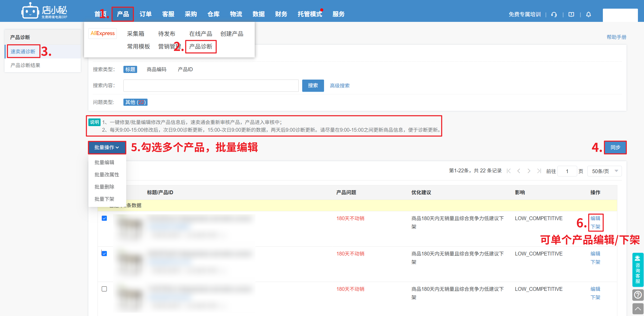Click the question mark help icon
The height and width of the screenshot is (316, 644).
tap(638, 295)
